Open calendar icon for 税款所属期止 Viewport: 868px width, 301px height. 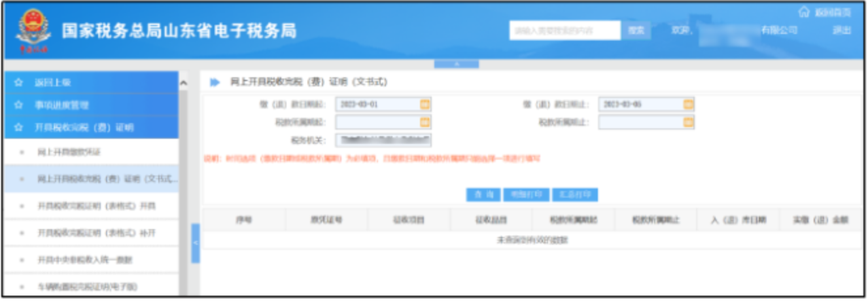pos(688,122)
